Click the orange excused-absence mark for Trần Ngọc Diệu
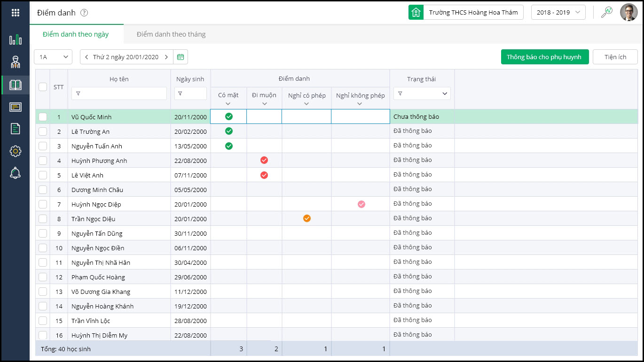 (306, 218)
